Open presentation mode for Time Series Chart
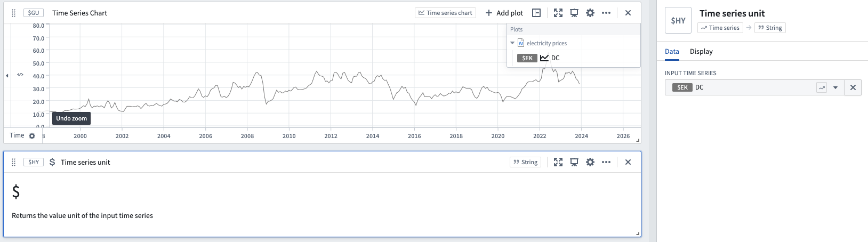This screenshot has height=242, width=868. [x=574, y=13]
